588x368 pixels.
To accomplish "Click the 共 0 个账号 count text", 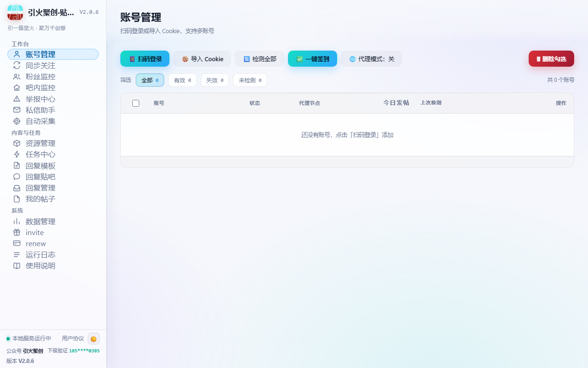I will point(560,80).
